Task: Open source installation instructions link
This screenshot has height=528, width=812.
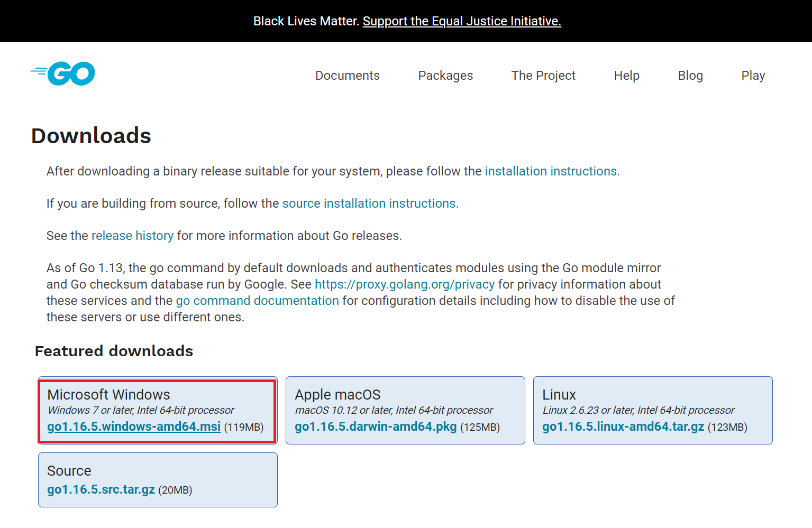Action: 369,203
